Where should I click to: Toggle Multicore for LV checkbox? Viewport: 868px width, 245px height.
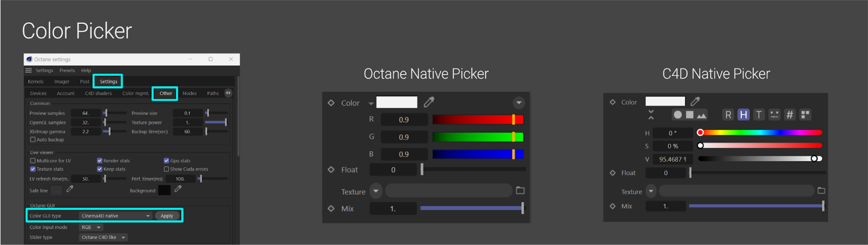[x=33, y=161]
